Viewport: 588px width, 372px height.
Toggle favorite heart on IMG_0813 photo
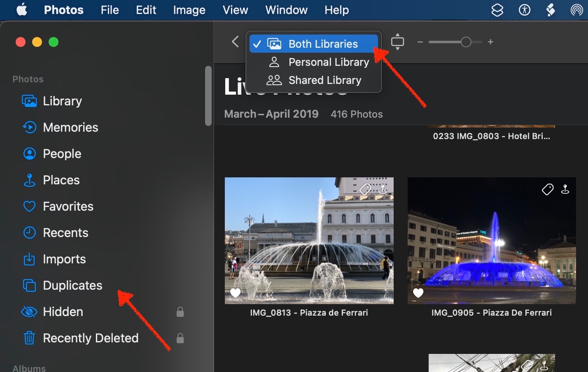pos(236,293)
